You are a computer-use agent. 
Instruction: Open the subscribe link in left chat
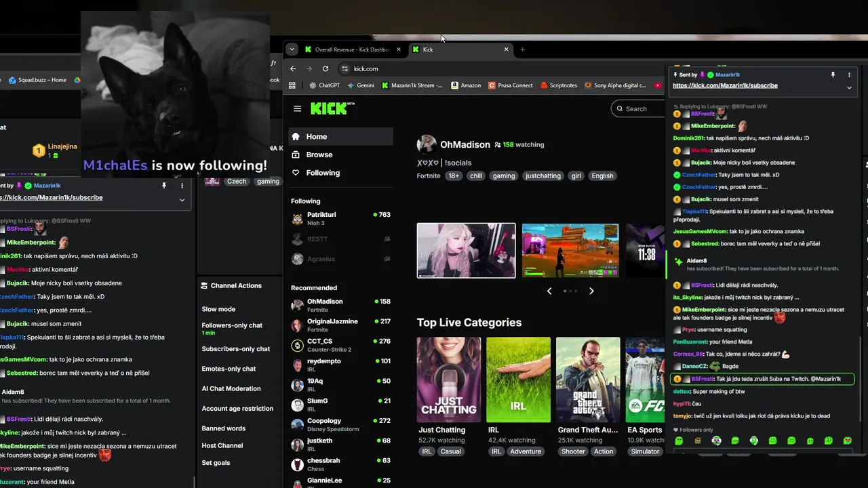[52, 197]
